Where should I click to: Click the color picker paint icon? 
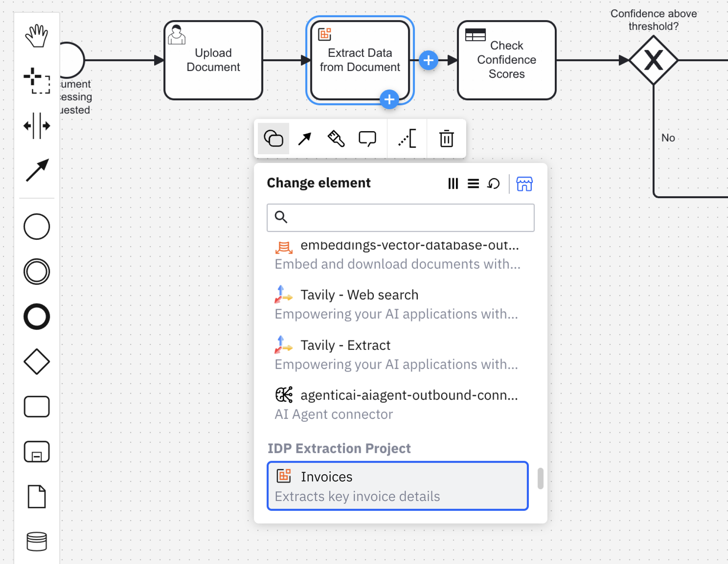[x=336, y=139]
